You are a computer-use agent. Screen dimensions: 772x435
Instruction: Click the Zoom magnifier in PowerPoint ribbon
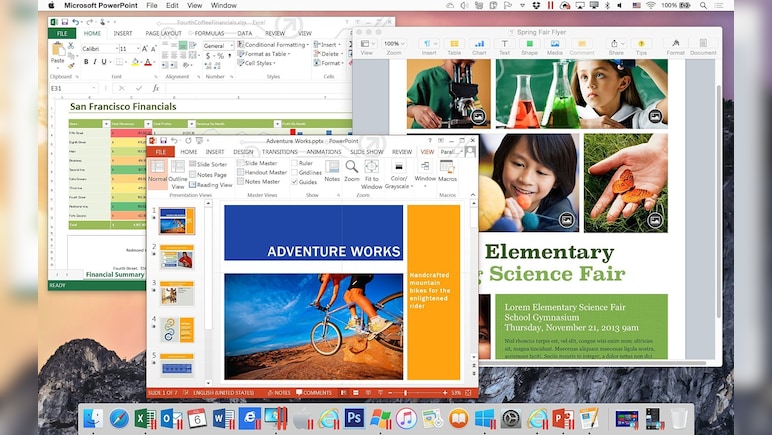(352, 171)
